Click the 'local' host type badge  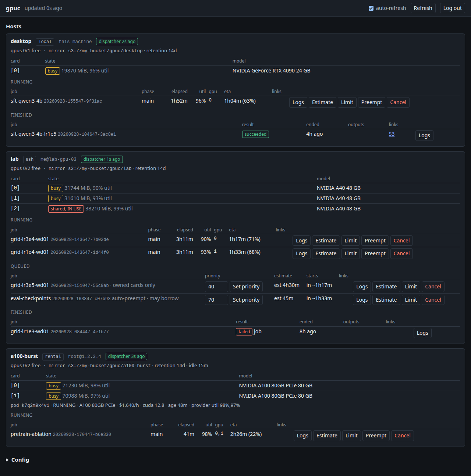tap(45, 42)
